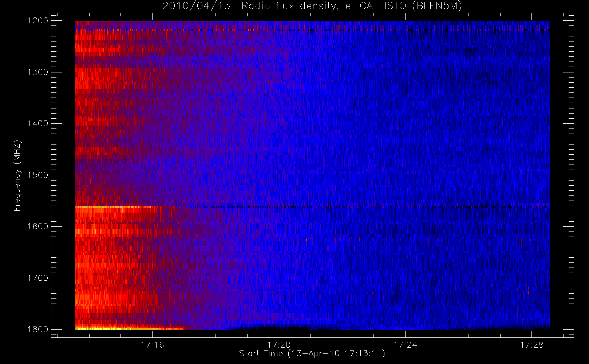Click the 17:20 time tick label

pyautogui.click(x=279, y=345)
